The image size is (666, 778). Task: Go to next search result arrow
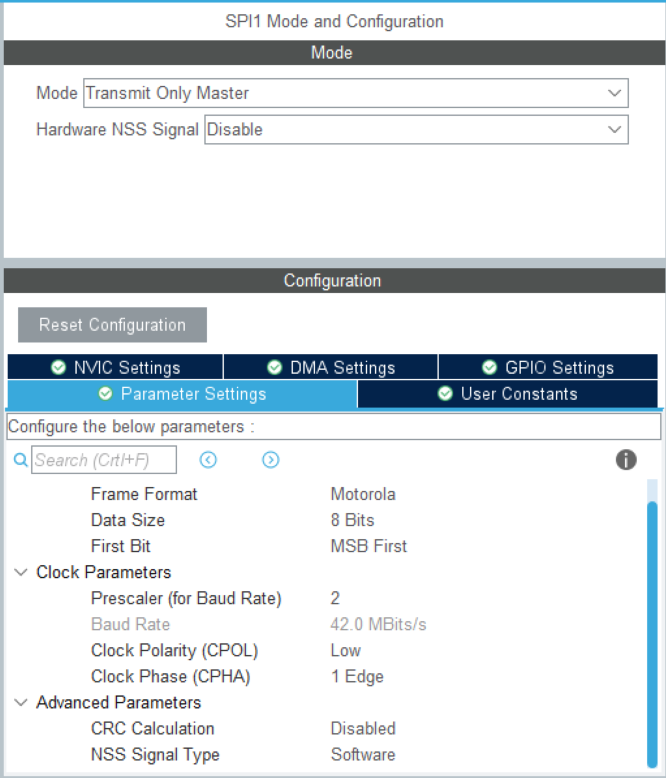(x=270, y=460)
